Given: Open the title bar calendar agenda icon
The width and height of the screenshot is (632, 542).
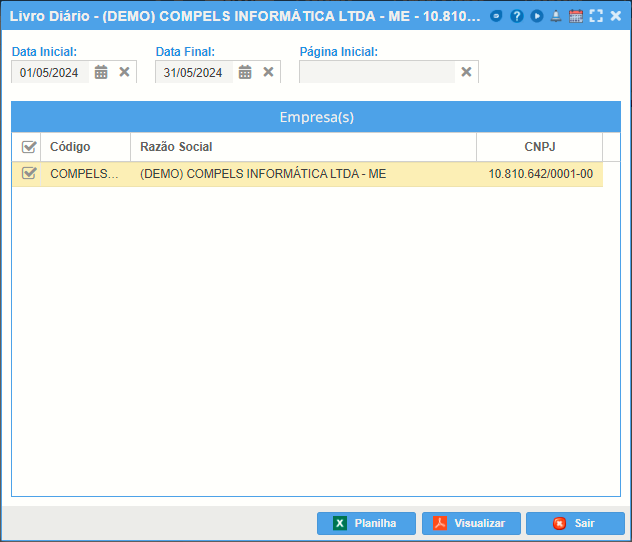Looking at the screenshot, I should (x=576, y=16).
